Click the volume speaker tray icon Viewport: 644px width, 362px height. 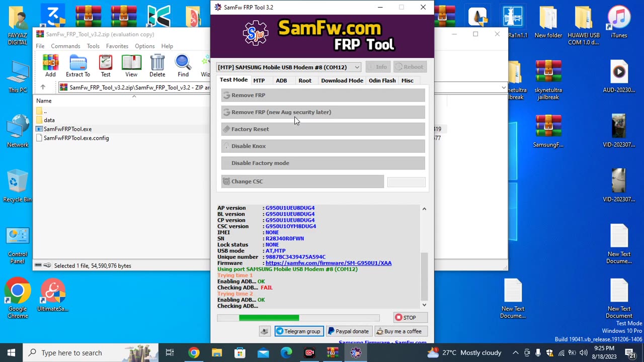pyautogui.click(x=583, y=353)
